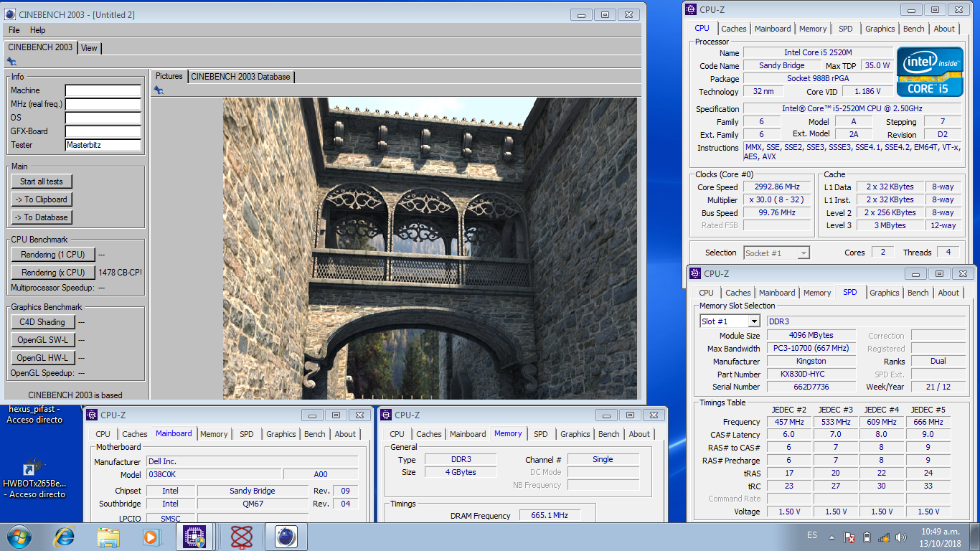
Task: Click the Intel Core i5 logo in CPU-Z
Action: coord(930,72)
